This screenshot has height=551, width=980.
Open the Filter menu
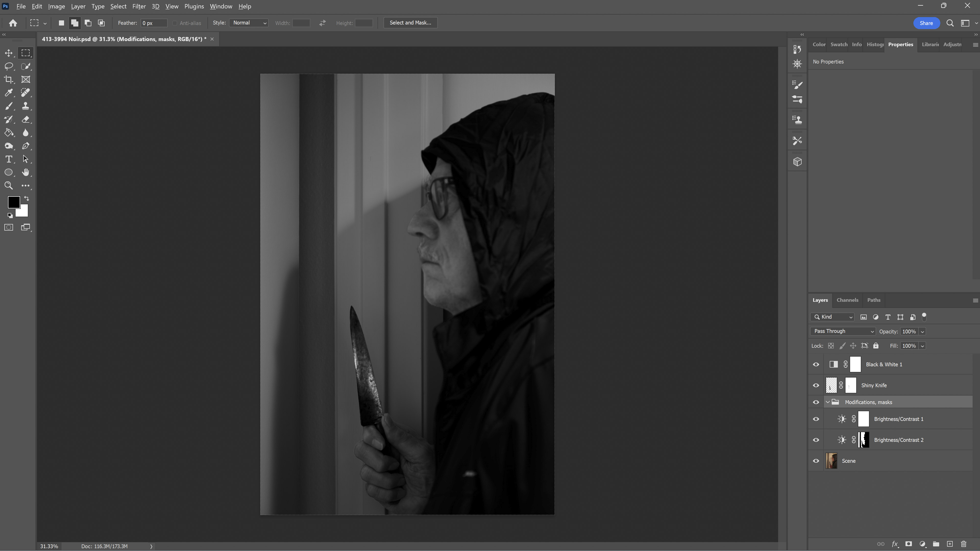(x=139, y=6)
